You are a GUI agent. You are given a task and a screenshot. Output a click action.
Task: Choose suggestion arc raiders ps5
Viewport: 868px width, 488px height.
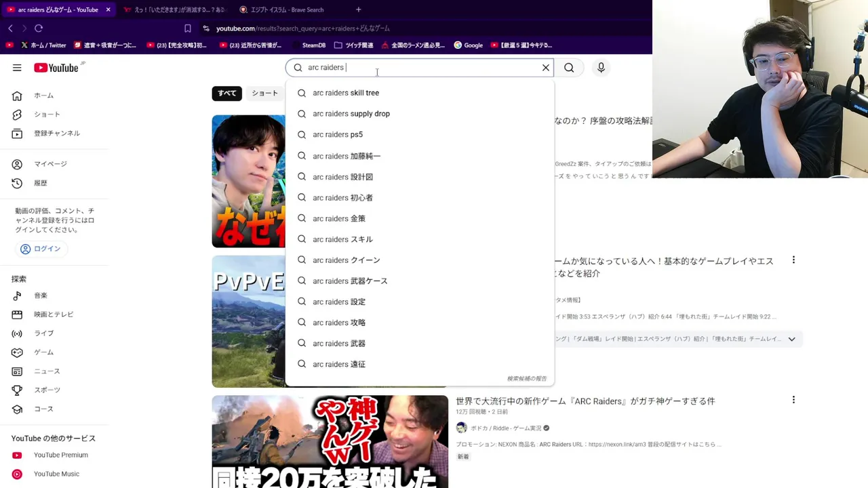coord(420,135)
